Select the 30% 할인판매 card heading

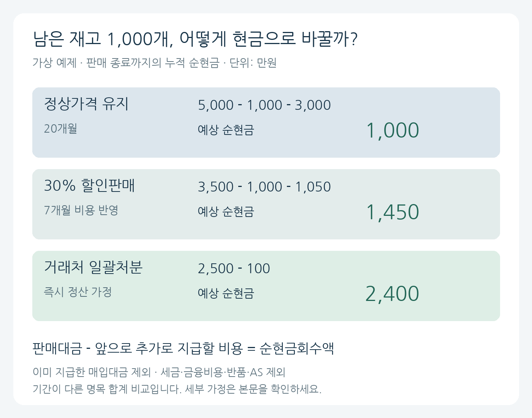[x=90, y=185]
